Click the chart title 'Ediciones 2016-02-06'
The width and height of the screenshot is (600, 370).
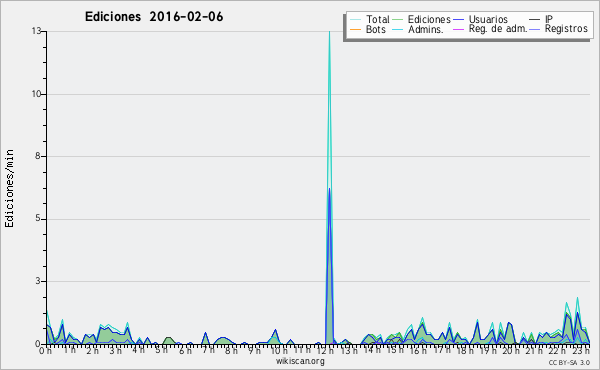tap(154, 17)
